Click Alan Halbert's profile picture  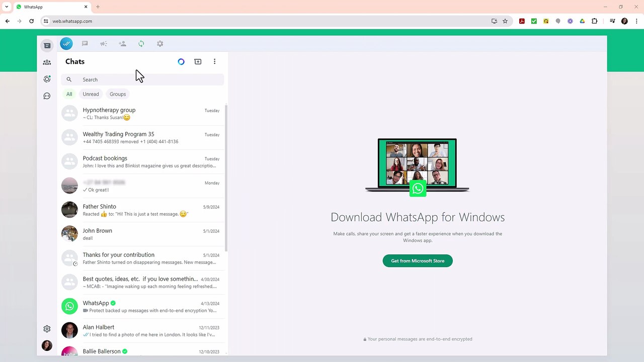[x=69, y=330]
